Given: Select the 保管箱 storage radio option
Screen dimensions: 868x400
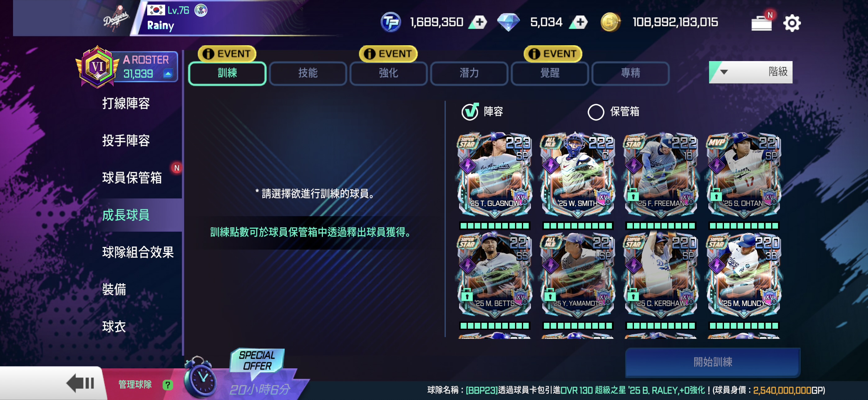Looking at the screenshot, I should pyautogui.click(x=613, y=112).
